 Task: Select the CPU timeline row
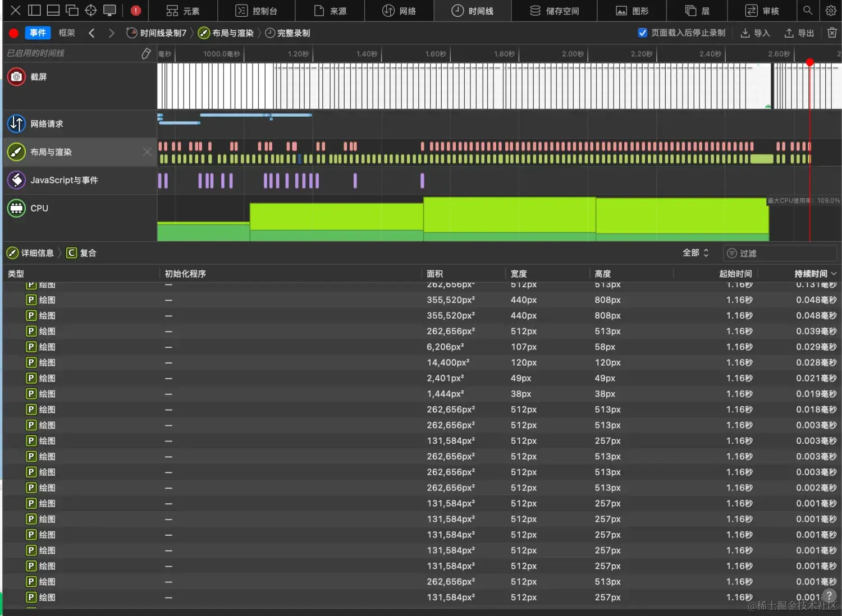80,218
